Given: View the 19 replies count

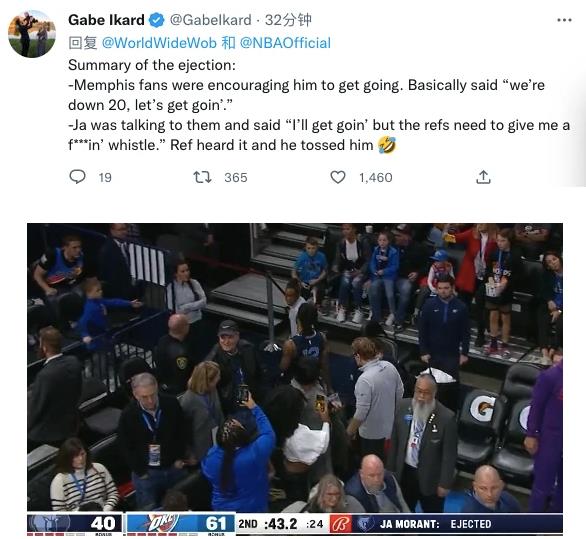Looking at the screenshot, I should pyautogui.click(x=105, y=178).
